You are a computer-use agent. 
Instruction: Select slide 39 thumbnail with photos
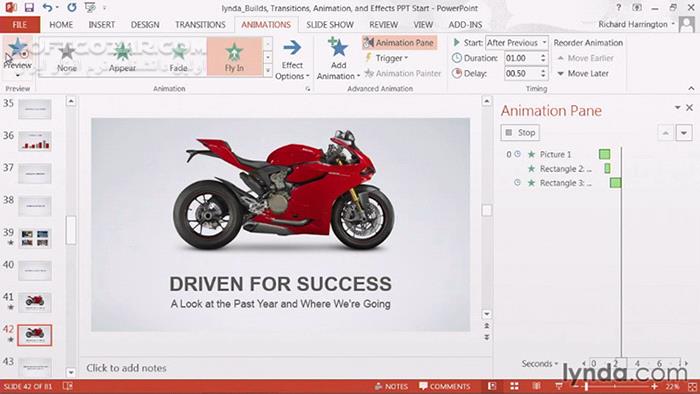coord(35,238)
